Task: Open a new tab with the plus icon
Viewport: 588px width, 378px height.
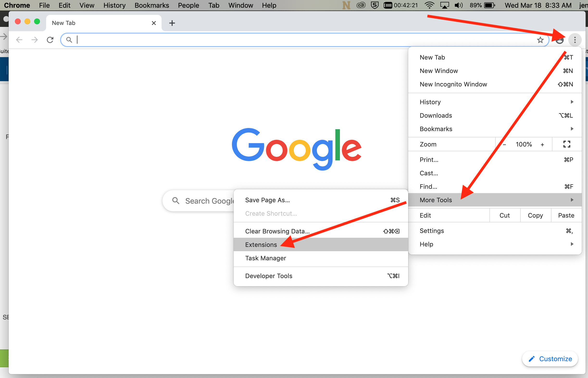Action: click(172, 23)
